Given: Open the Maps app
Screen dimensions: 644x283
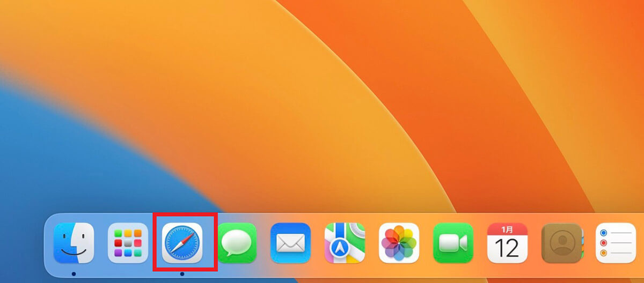Looking at the screenshot, I should (x=345, y=243).
